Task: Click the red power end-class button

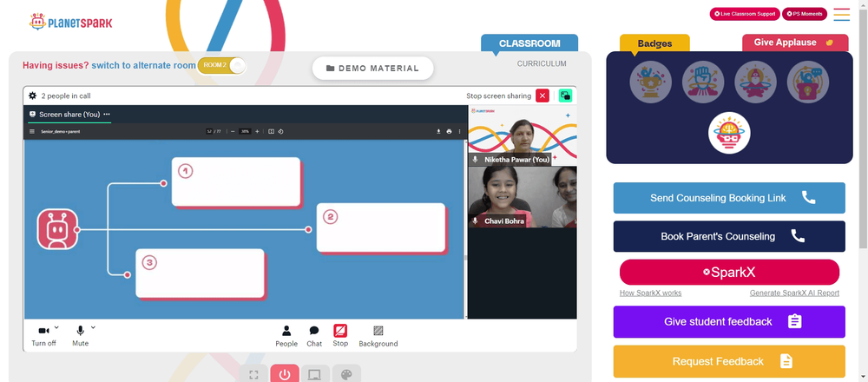Action: tap(285, 375)
